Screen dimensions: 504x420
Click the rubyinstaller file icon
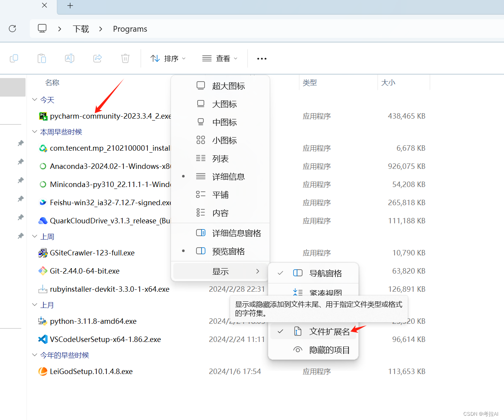43,289
